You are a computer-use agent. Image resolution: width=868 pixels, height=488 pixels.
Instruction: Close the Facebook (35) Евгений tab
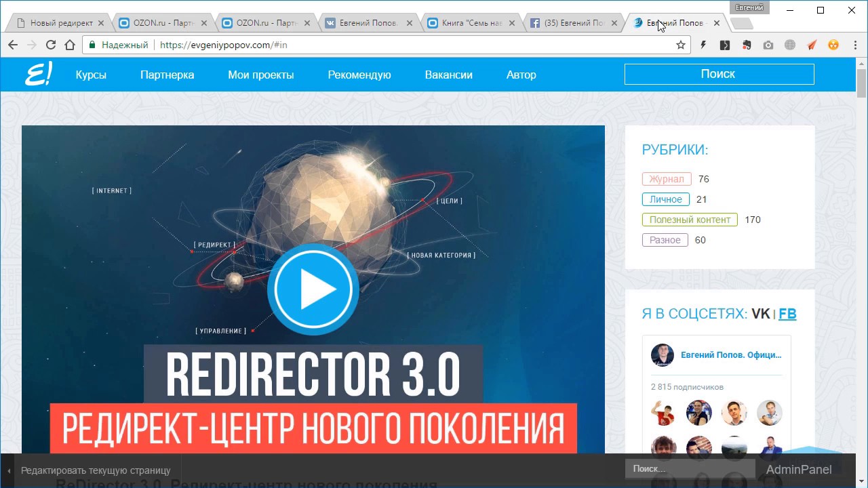pos(615,23)
